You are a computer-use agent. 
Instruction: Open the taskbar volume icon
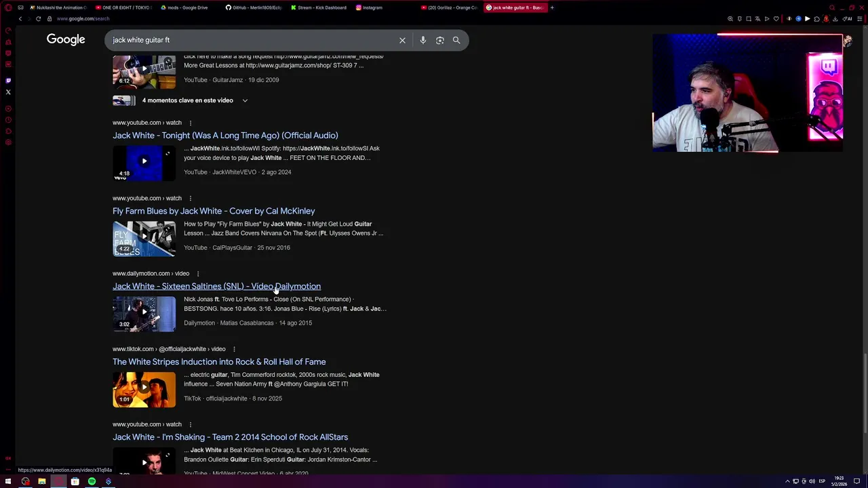coord(812,481)
